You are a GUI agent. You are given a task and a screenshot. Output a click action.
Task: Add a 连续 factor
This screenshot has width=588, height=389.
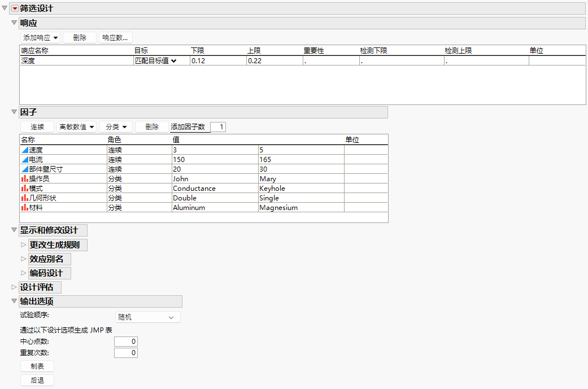click(37, 127)
